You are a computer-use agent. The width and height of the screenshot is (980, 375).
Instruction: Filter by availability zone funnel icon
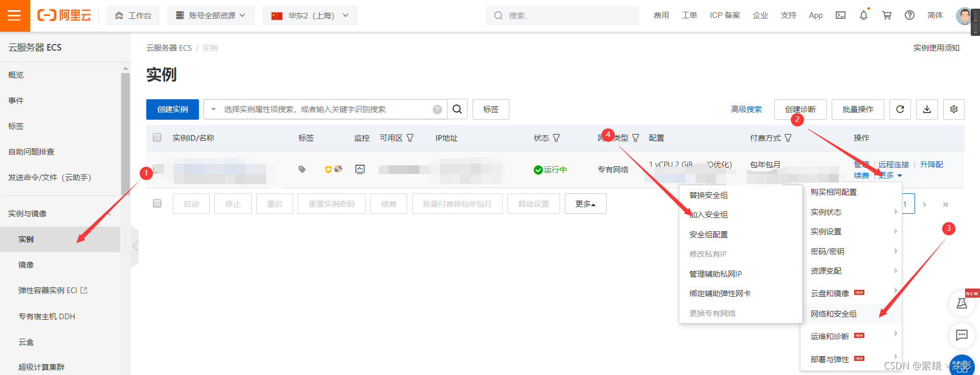(x=410, y=138)
